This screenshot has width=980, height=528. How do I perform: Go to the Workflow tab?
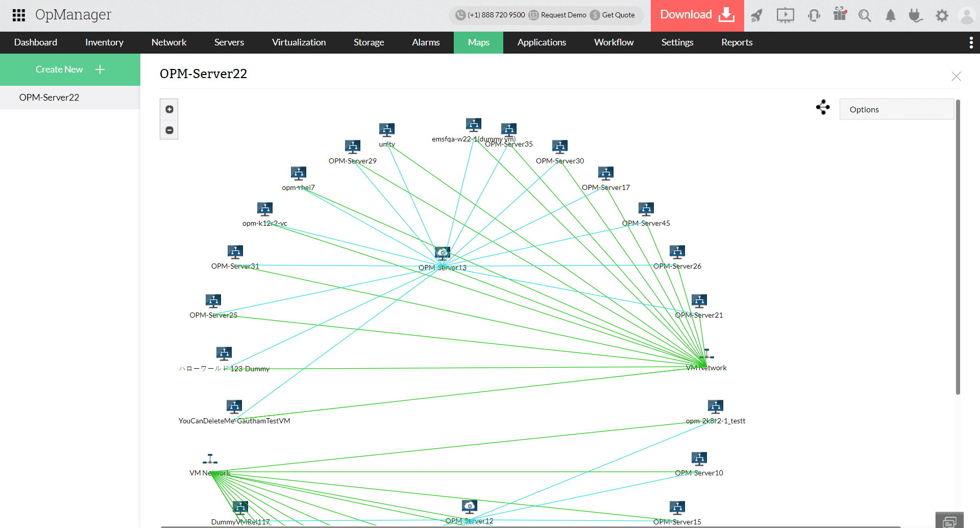coord(614,42)
